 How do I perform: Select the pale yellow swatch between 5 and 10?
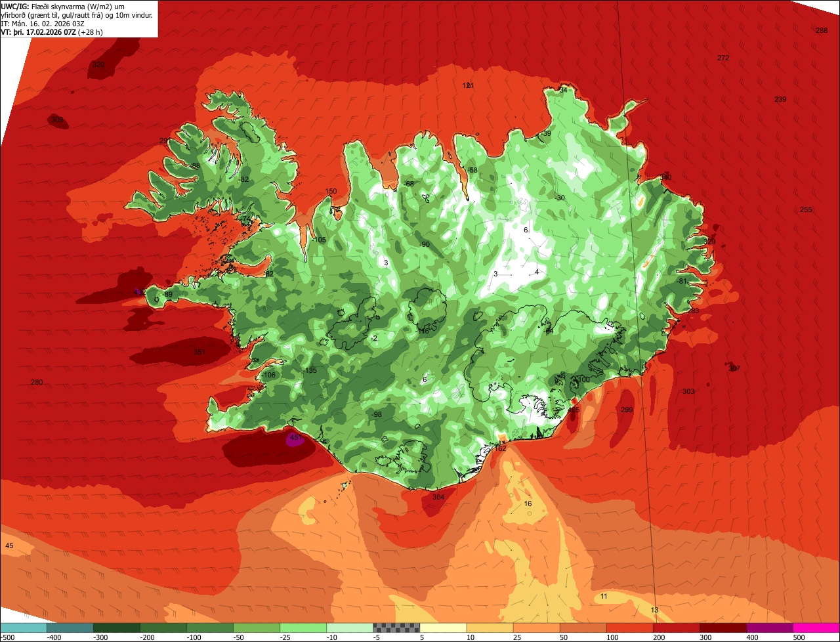(x=443, y=628)
